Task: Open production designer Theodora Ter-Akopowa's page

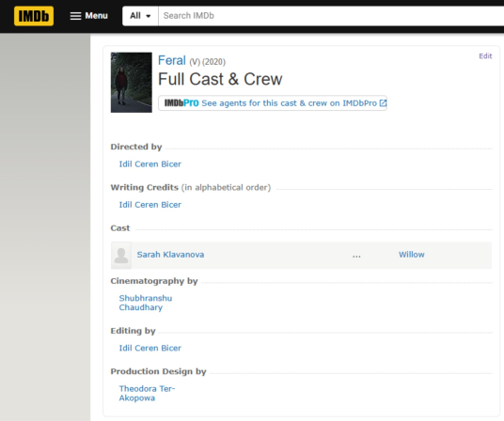Action: [x=147, y=394]
